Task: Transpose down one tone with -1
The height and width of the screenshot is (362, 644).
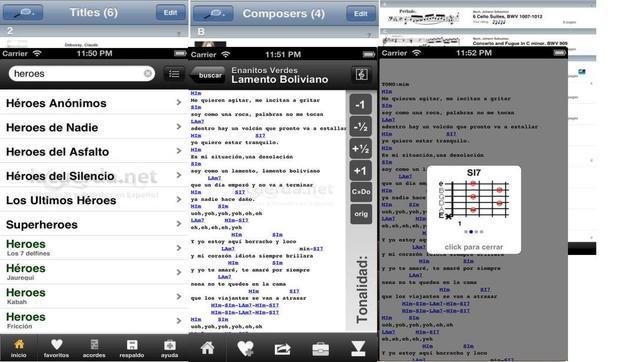Action: (x=361, y=105)
